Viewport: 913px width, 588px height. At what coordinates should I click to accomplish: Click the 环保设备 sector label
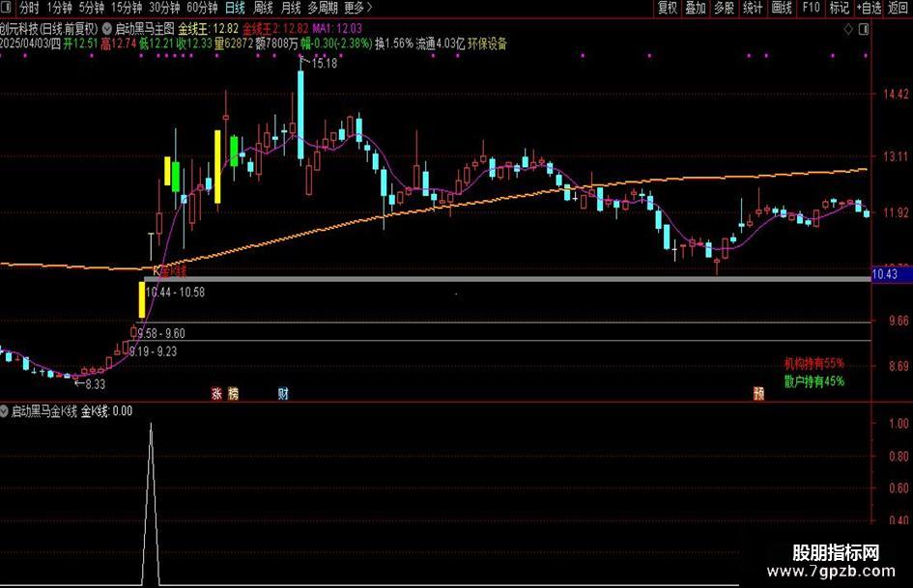tap(487, 43)
